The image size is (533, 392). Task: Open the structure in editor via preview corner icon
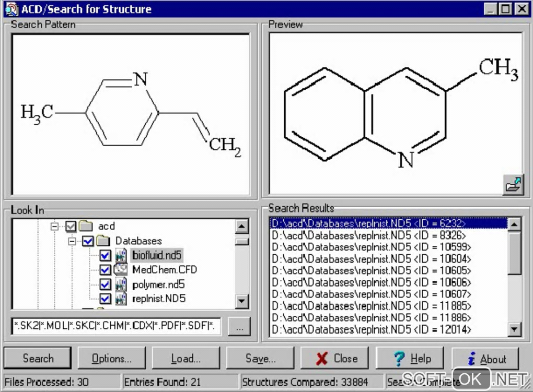[x=513, y=184]
